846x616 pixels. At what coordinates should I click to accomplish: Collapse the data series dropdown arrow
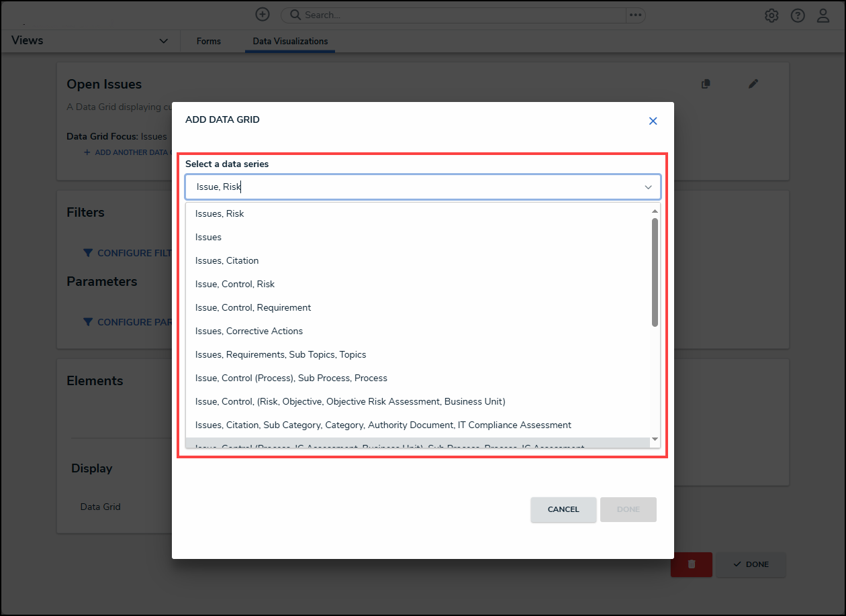point(648,187)
